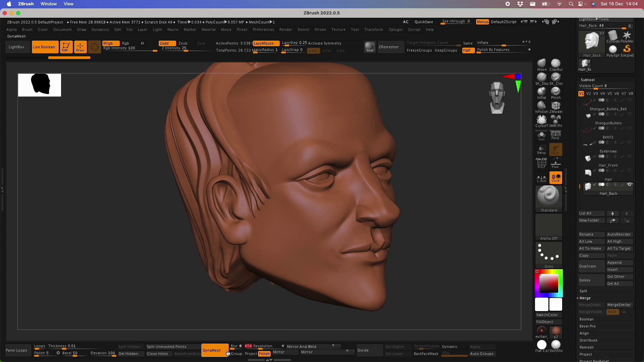Toggle Local symmetry L.Sym
This screenshot has width=644, height=362.
click(541, 178)
